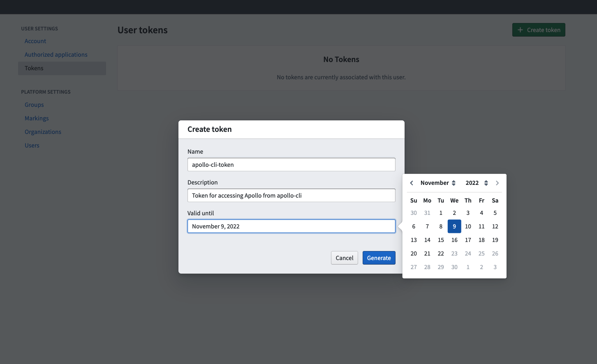This screenshot has height=364, width=597.
Task: Select November 1 in the calendar
Action: coord(441,213)
